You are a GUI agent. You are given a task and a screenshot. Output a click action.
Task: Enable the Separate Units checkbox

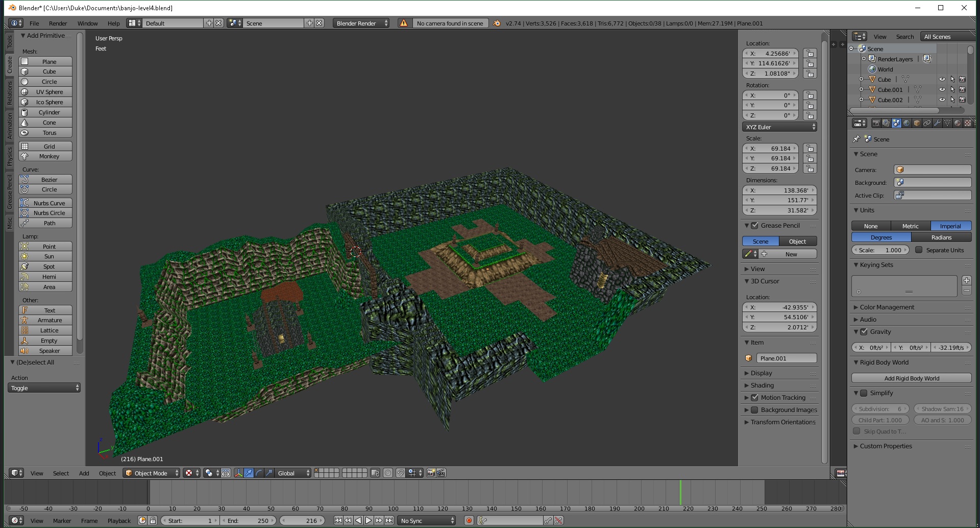click(x=919, y=250)
